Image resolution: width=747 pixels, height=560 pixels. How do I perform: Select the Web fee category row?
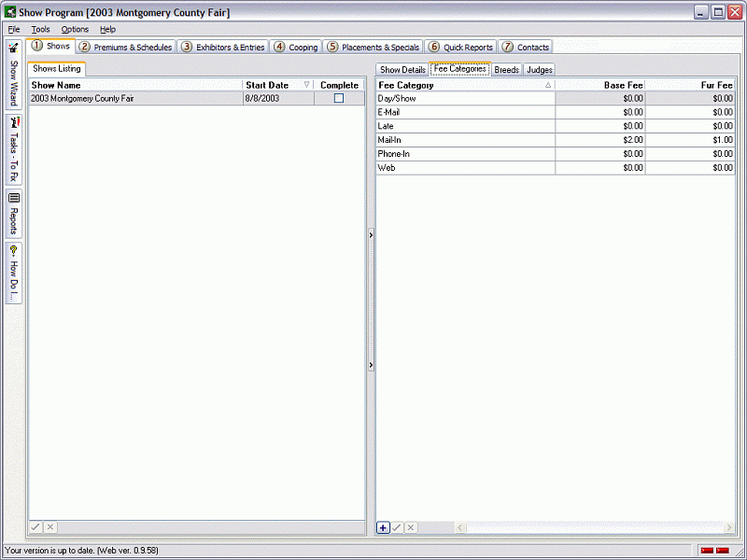pos(556,168)
